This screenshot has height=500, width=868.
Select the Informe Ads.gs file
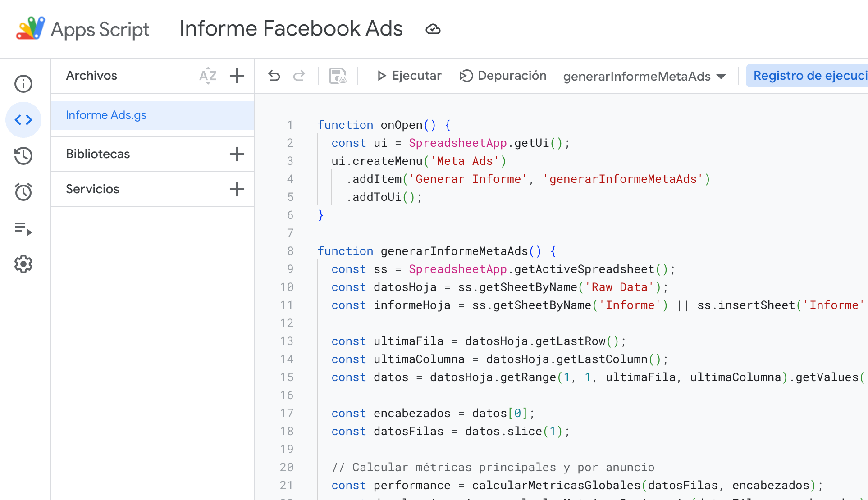pos(106,115)
